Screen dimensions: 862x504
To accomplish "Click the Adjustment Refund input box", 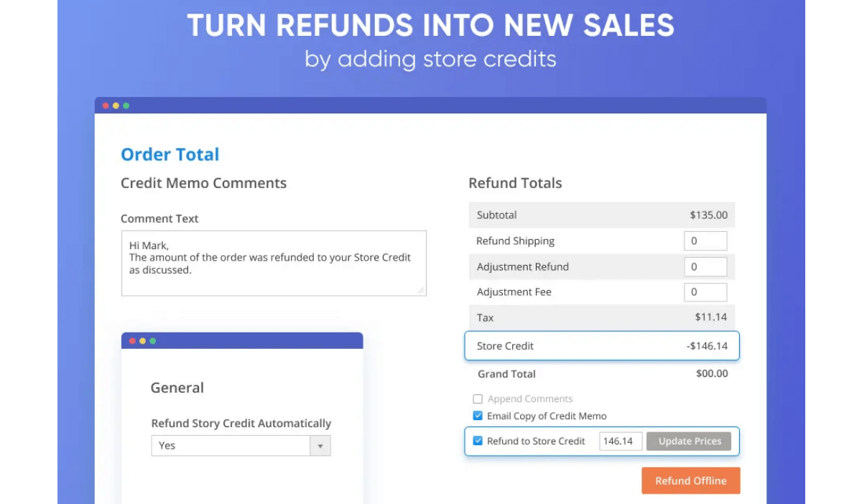I will pos(705,267).
